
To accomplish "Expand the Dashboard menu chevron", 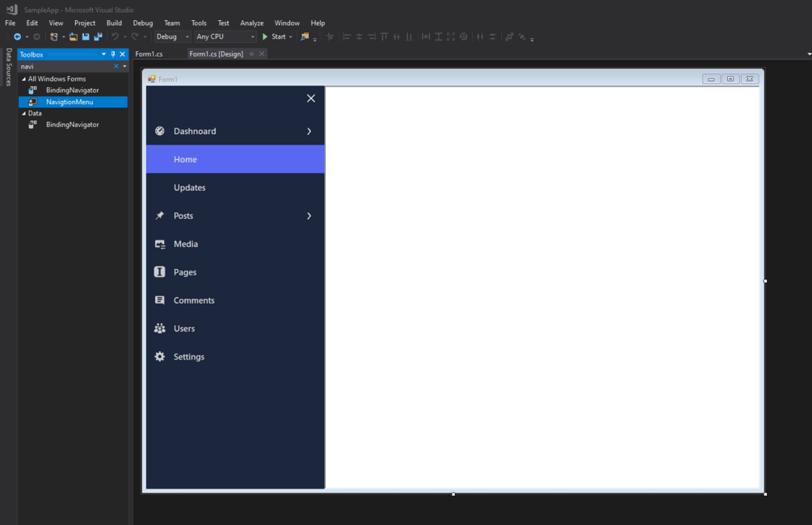I will [x=309, y=132].
